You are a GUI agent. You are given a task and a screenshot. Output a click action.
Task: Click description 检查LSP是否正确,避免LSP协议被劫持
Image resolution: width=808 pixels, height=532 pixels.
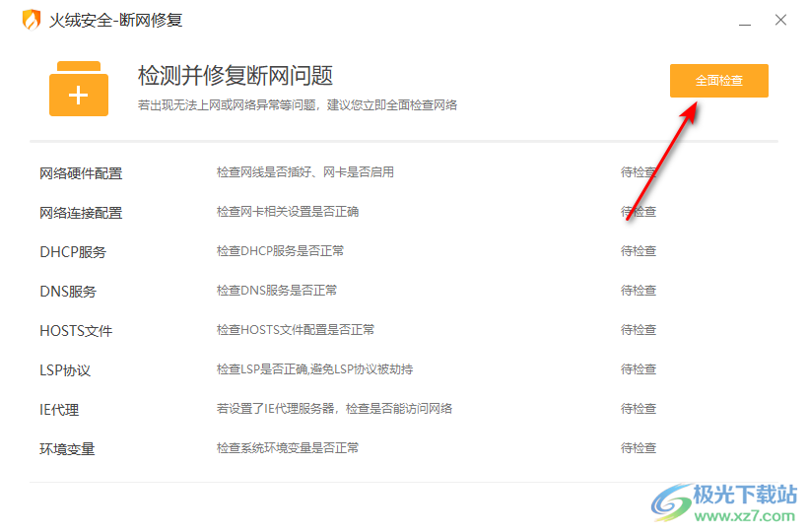pos(314,369)
